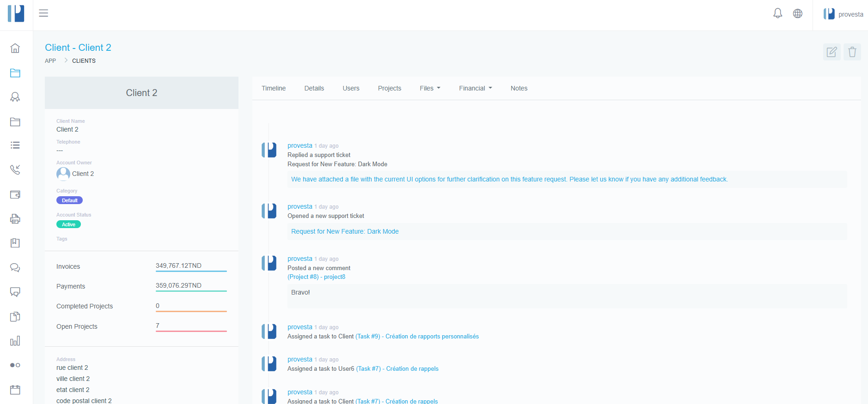Click the hamburger menu icon
This screenshot has width=868, height=404.
click(43, 13)
